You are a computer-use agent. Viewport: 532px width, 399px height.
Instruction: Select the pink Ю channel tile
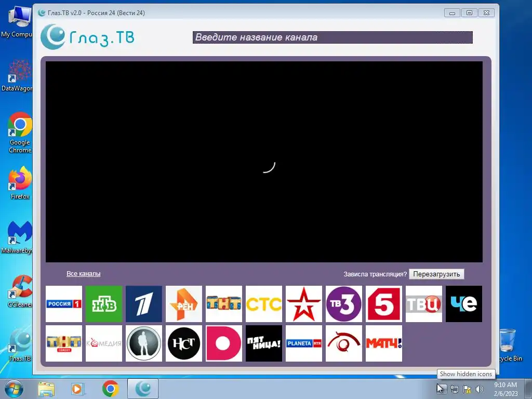click(x=224, y=343)
